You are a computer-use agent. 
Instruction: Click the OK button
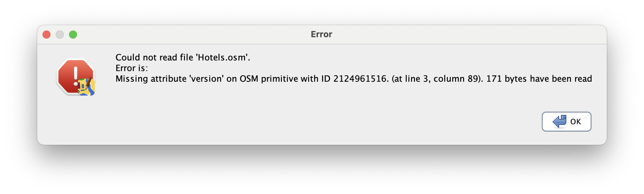click(566, 122)
